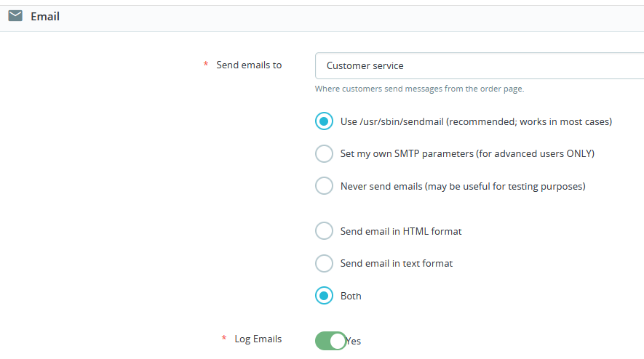Click the red asterisk before 'Log Emails'
Viewport: 644px width, 359px height.
(x=224, y=339)
